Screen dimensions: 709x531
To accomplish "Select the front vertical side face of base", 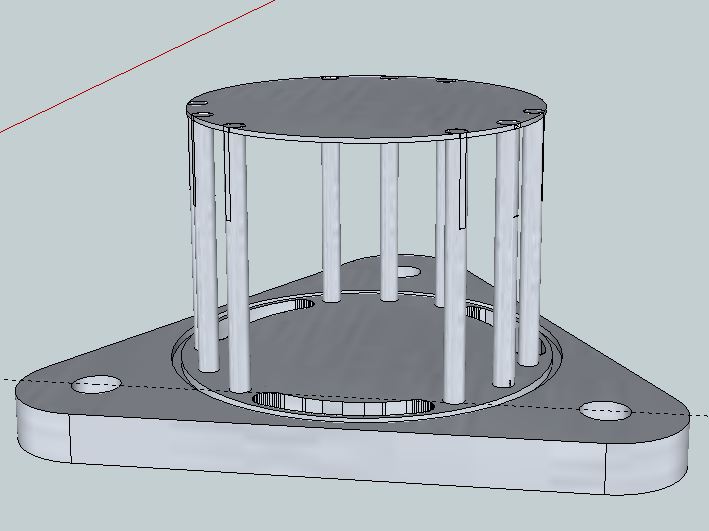I will point(337,452).
